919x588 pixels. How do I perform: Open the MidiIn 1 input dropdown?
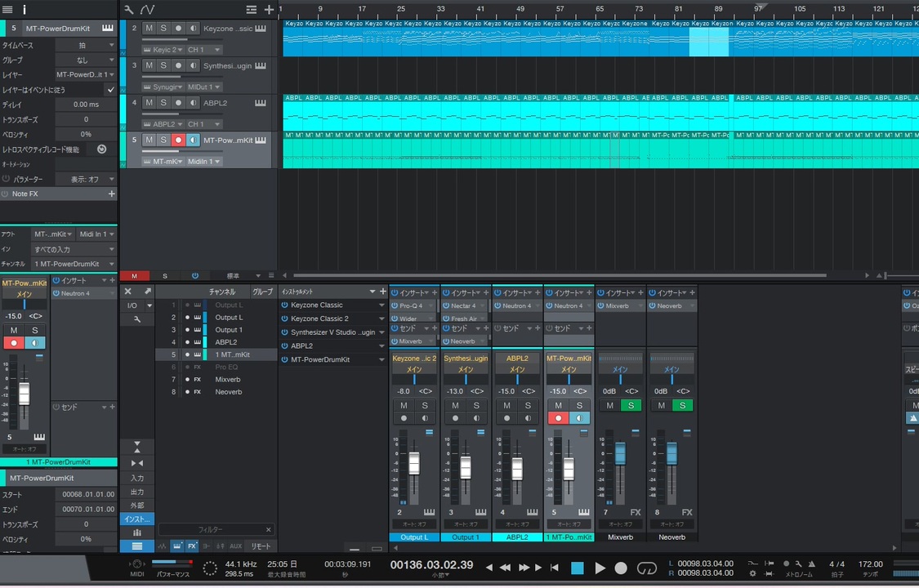coord(204,162)
